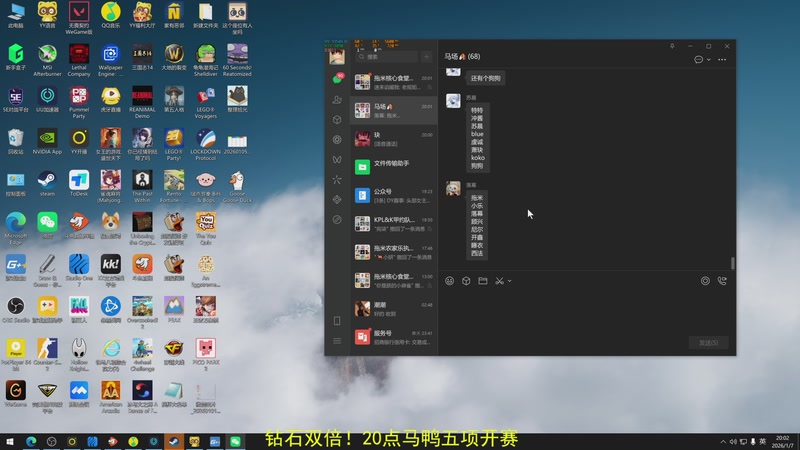Show hidden system tray icons
The width and height of the screenshot is (800, 450).
click(723, 442)
